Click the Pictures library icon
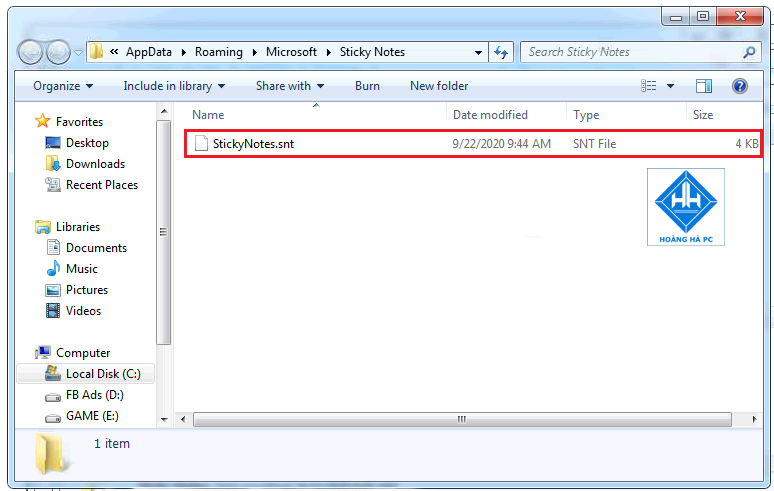Screen dimensions: 774x491 click(53, 290)
